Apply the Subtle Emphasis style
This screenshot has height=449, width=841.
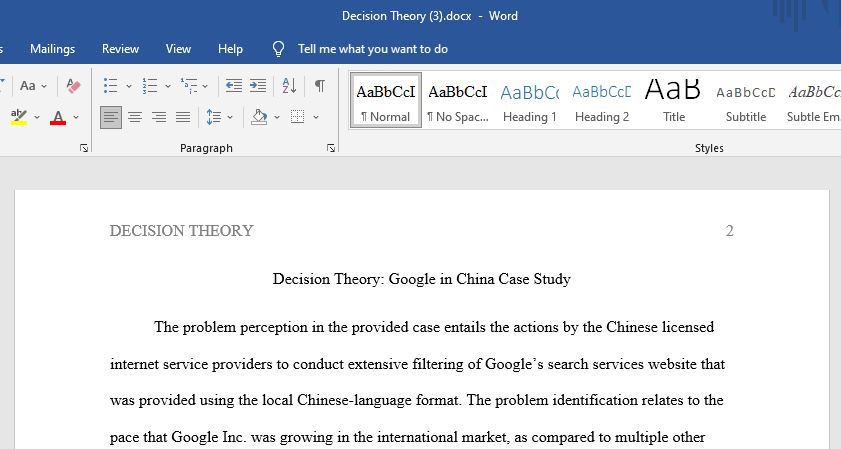click(813, 100)
